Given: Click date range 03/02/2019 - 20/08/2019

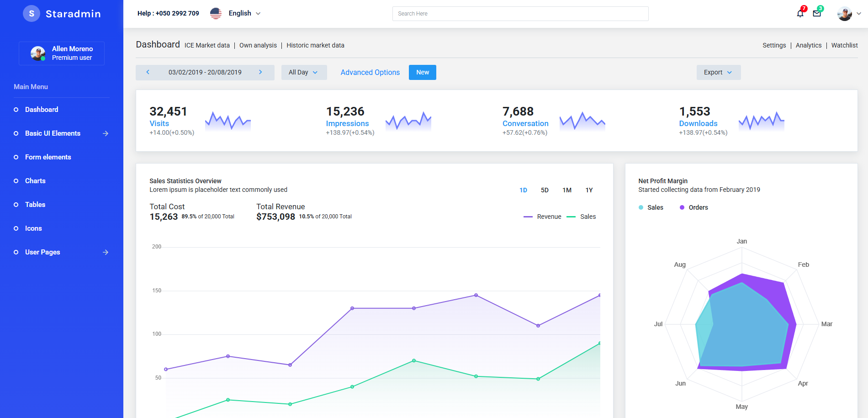Looking at the screenshot, I should [205, 72].
